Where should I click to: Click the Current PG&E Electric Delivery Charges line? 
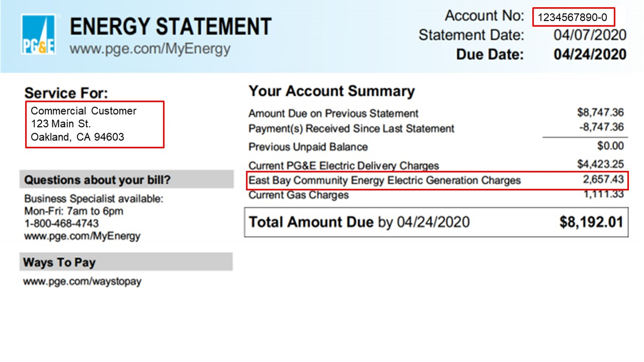[436, 165]
